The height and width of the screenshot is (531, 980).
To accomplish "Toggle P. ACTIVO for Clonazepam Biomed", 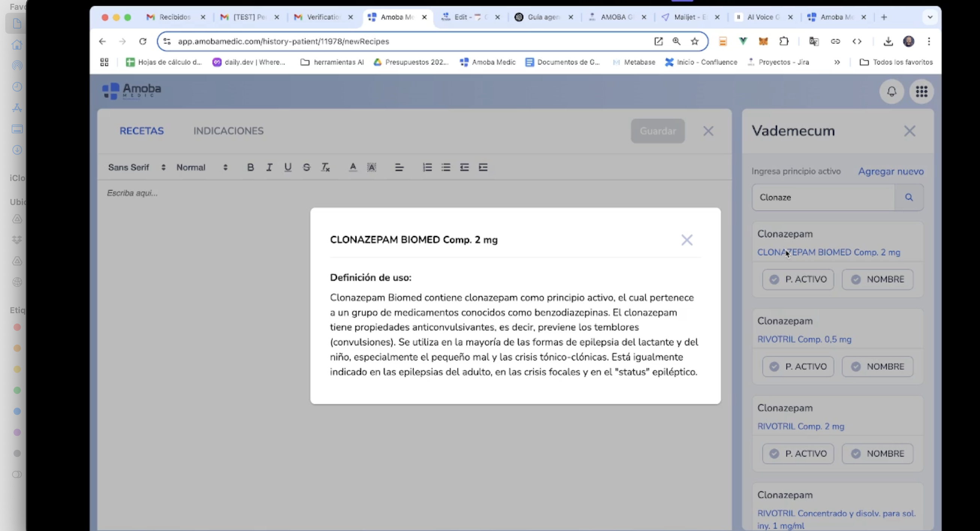I will coord(798,279).
